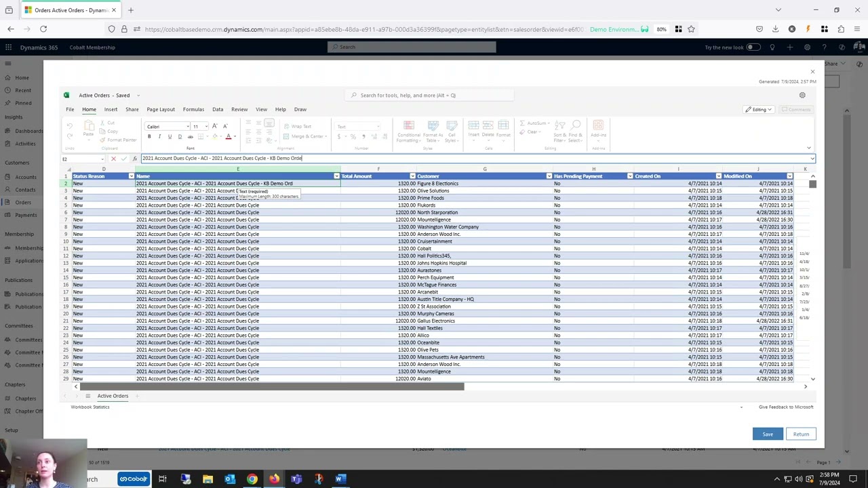Open the Editing mode dropdown

tap(759, 110)
